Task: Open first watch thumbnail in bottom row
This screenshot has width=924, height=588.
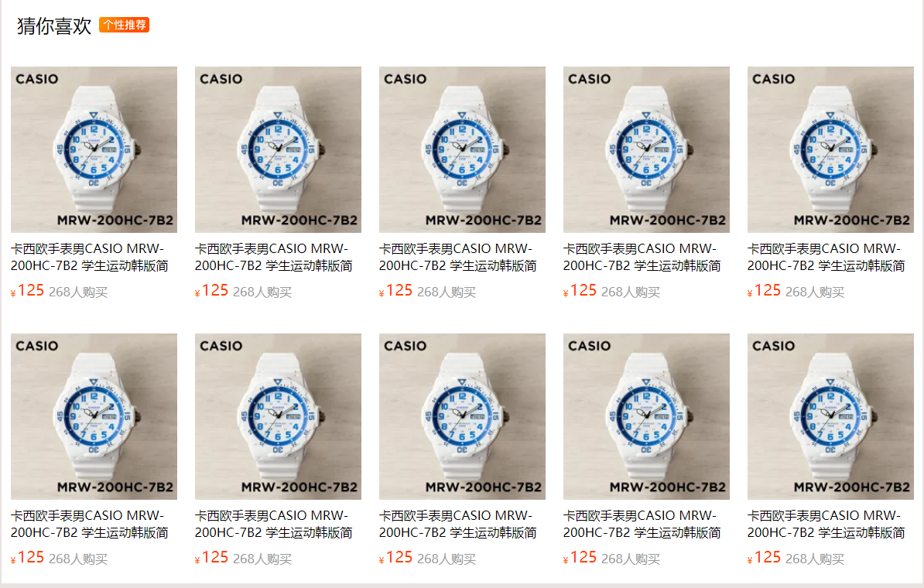Action: pyautogui.click(x=94, y=416)
